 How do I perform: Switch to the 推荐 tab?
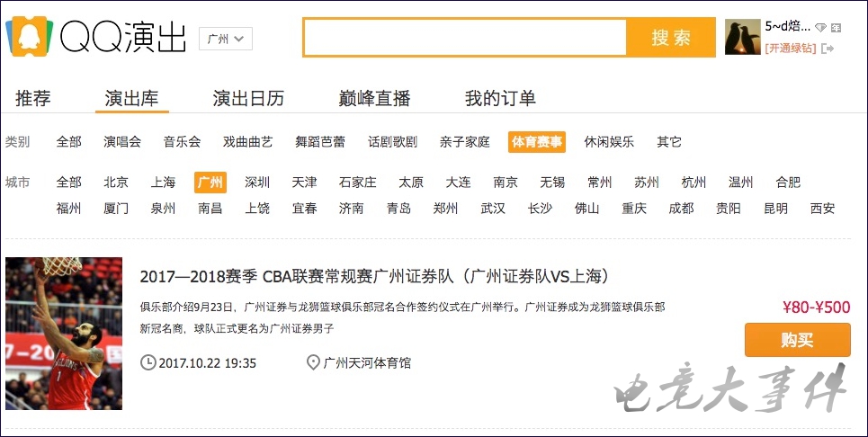click(x=32, y=99)
